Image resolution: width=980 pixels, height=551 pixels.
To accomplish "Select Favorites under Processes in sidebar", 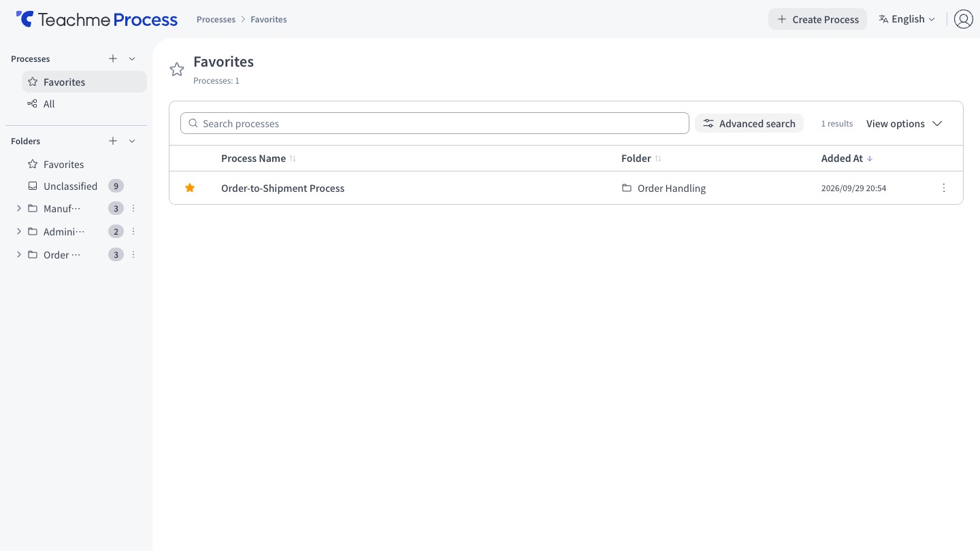I will (84, 82).
